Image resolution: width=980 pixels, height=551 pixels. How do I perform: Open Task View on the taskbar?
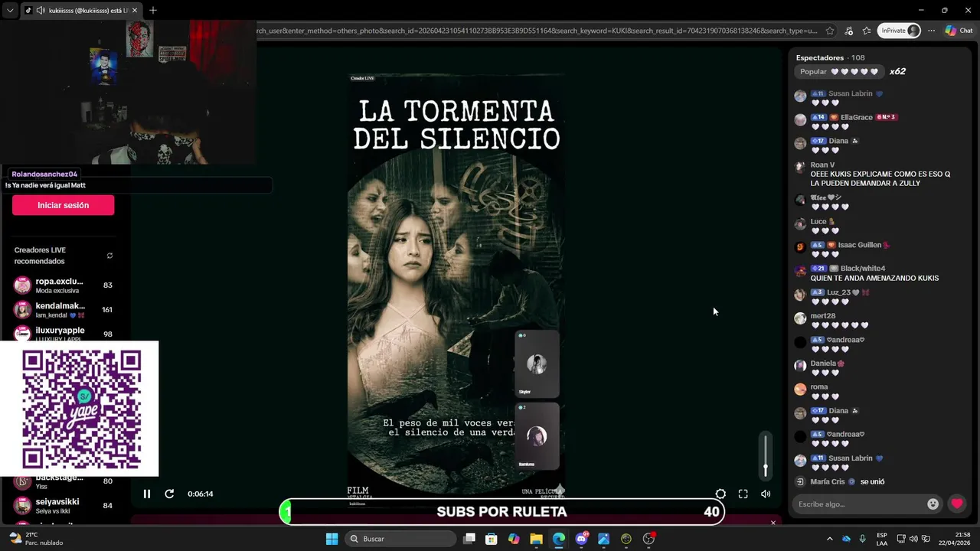469,539
